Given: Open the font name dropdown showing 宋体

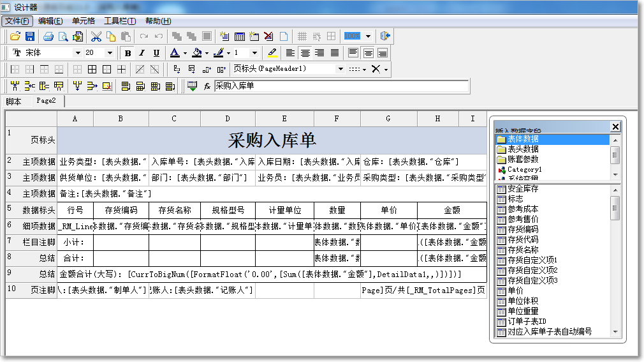Looking at the screenshot, I should (x=78, y=53).
